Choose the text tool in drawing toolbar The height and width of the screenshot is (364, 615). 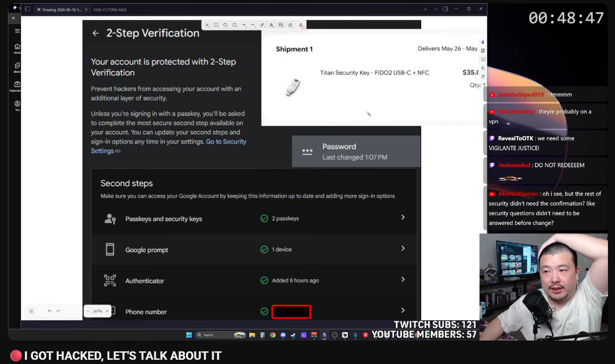point(271,25)
